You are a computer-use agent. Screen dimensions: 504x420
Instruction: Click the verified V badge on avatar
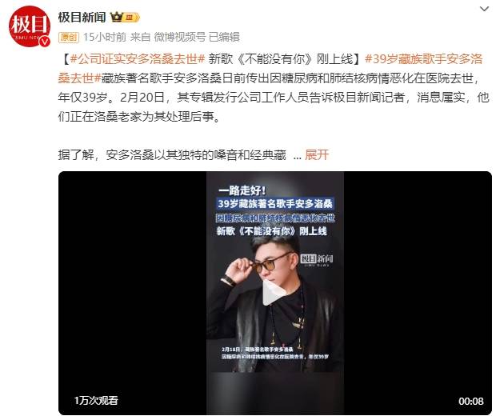point(45,41)
